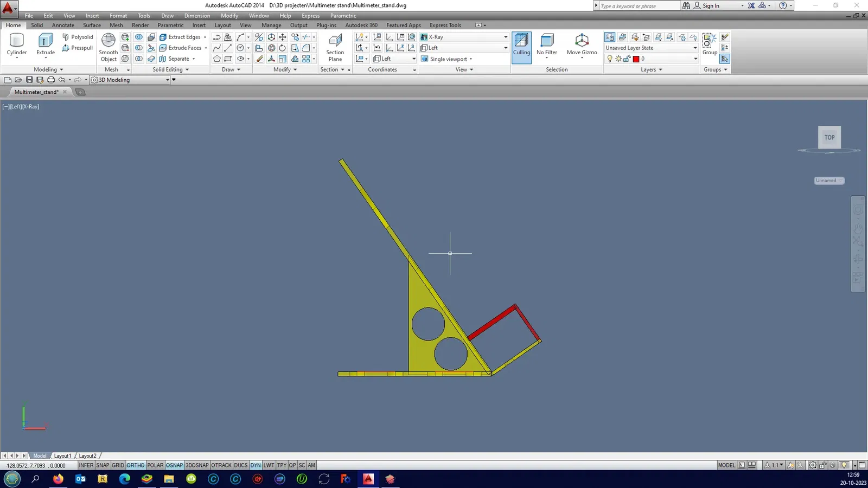Open the 3D Modeling workspace dropdown

click(x=130, y=80)
